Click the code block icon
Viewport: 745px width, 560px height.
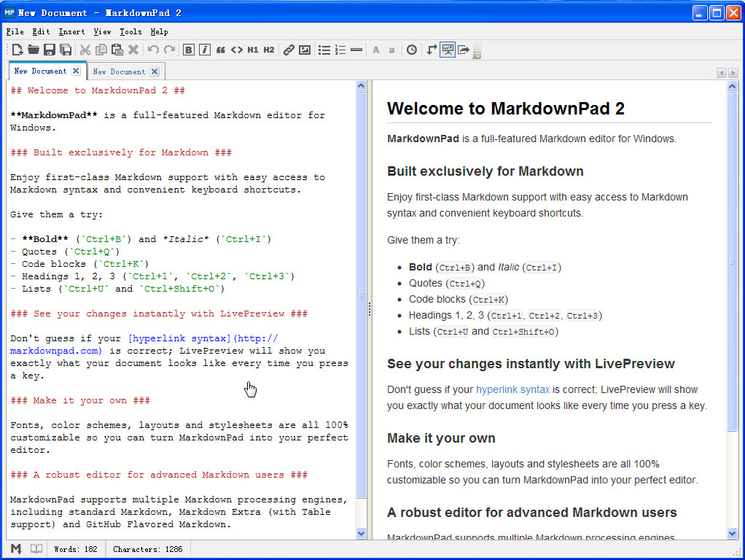pyautogui.click(x=237, y=50)
